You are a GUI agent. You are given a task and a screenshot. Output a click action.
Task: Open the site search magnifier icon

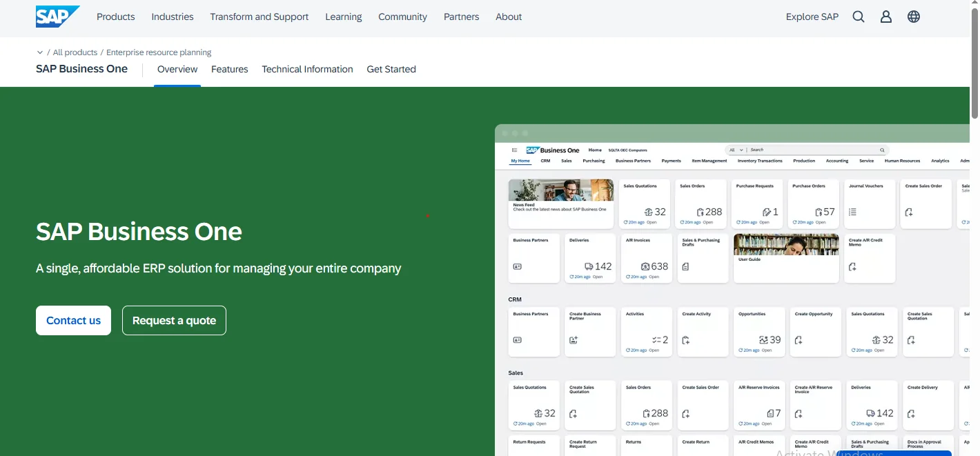859,17
